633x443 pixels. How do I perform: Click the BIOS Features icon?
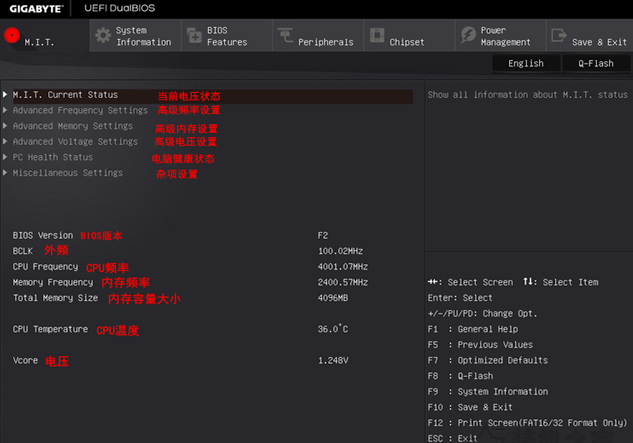click(194, 36)
